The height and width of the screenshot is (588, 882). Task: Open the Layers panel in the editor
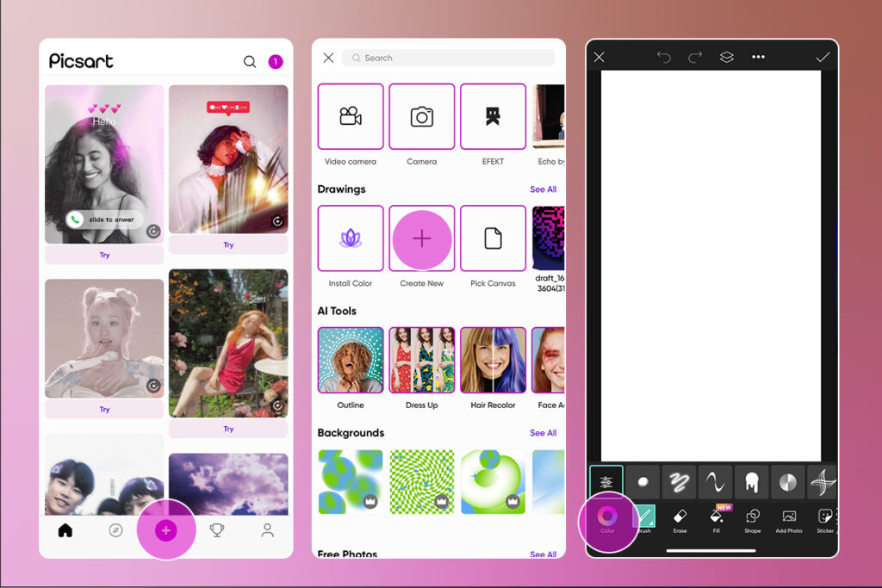click(726, 57)
